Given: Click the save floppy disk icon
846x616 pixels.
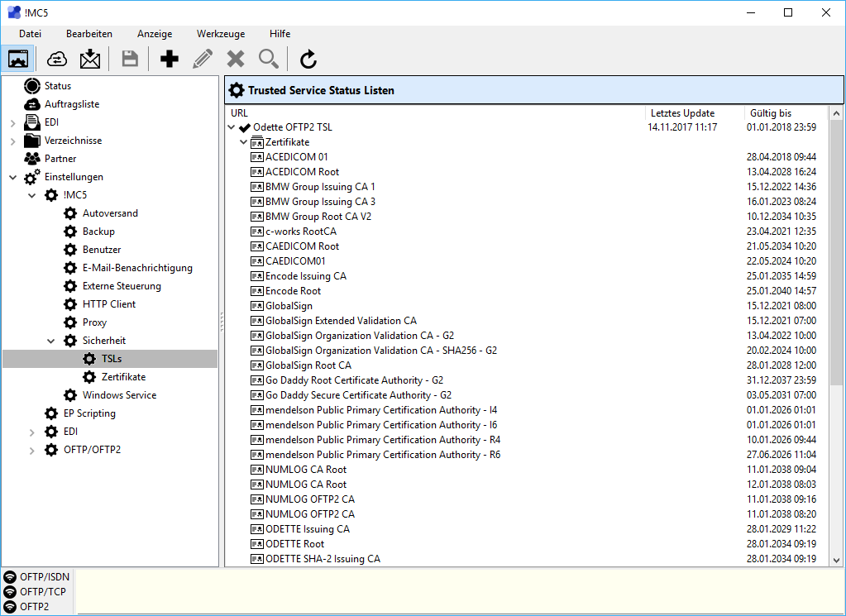Looking at the screenshot, I should pos(130,59).
